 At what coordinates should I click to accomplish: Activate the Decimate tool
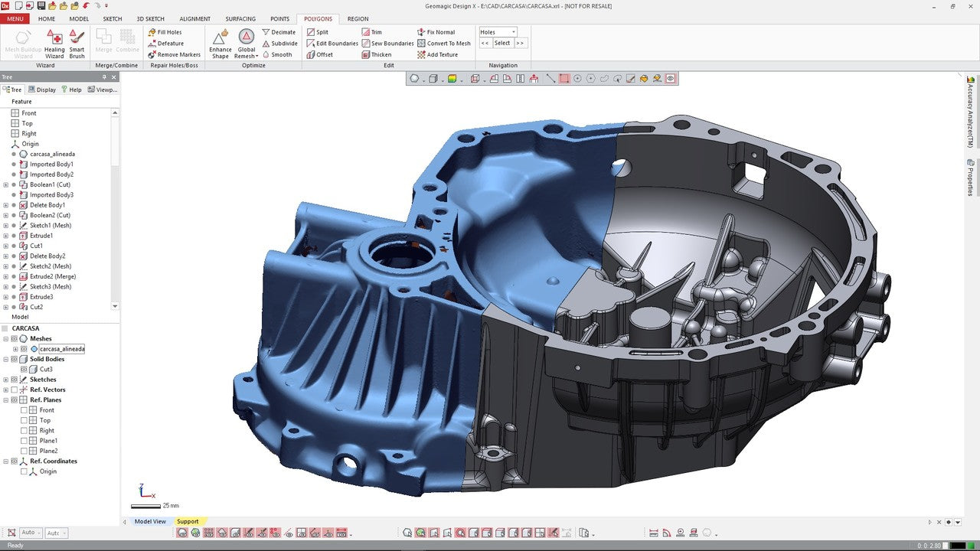point(280,32)
